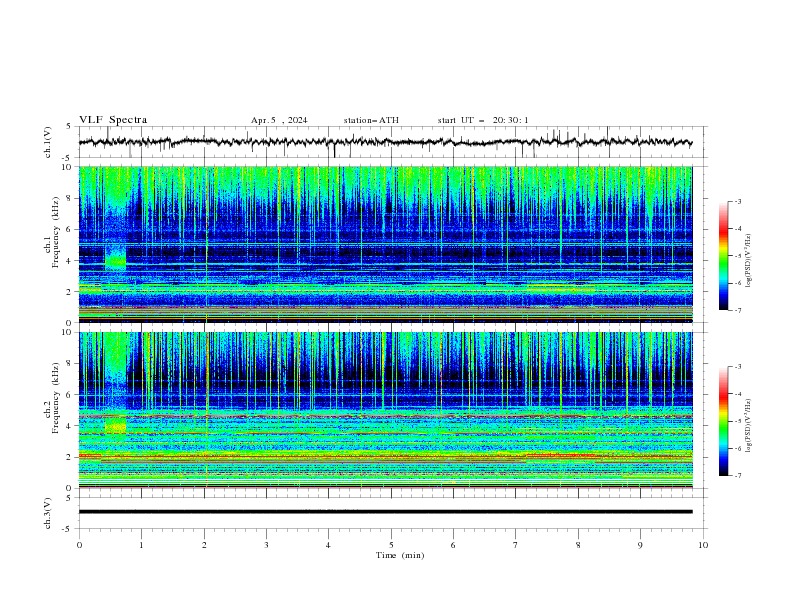Click time-axis tick label "4"
The image size is (792, 612).
[x=328, y=545]
